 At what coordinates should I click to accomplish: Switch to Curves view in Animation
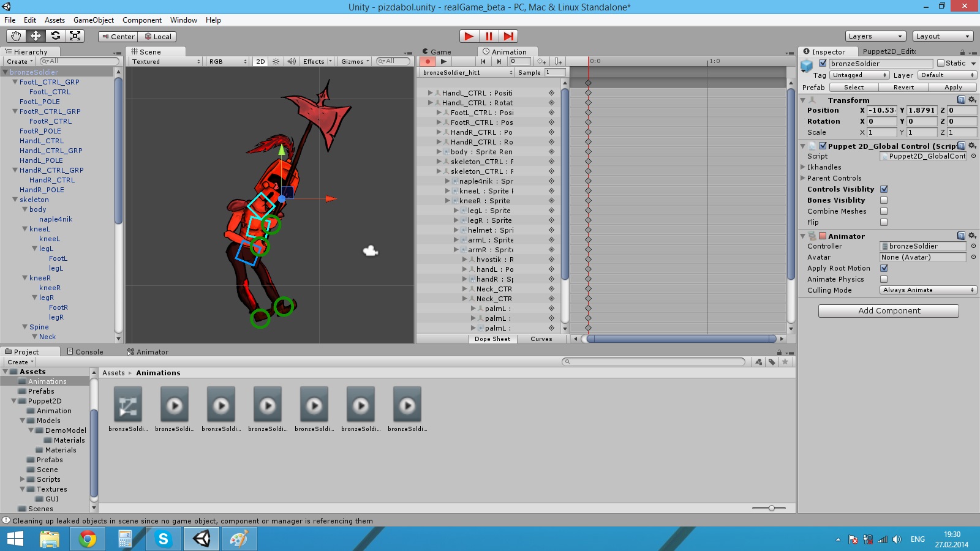(541, 339)
